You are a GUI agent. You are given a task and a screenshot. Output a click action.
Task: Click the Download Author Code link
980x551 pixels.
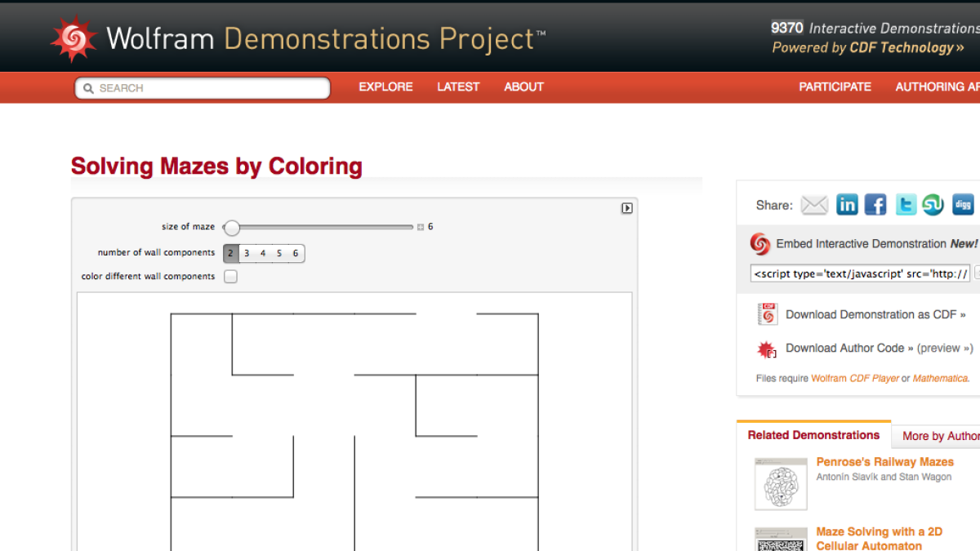tap(853, 348)
